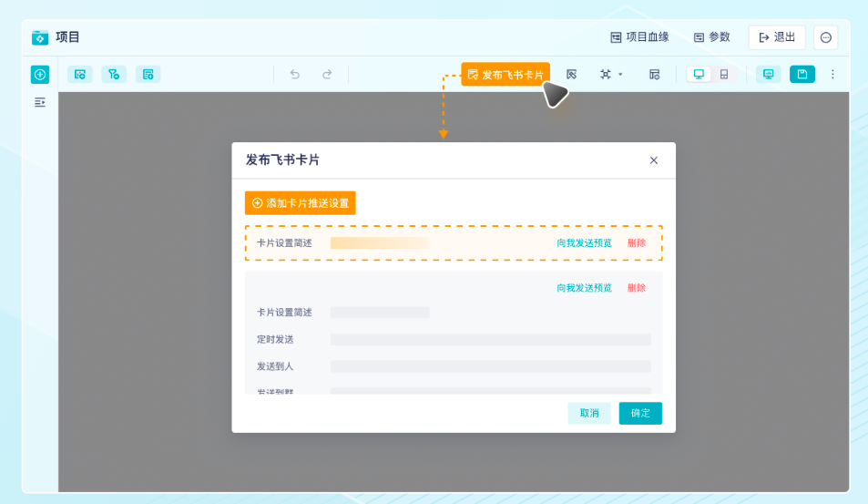The width and height of the screenshot is (868, 504).
Task: Click the highlighted 卡片设置简述 orange field
Action: click(380, 243)
